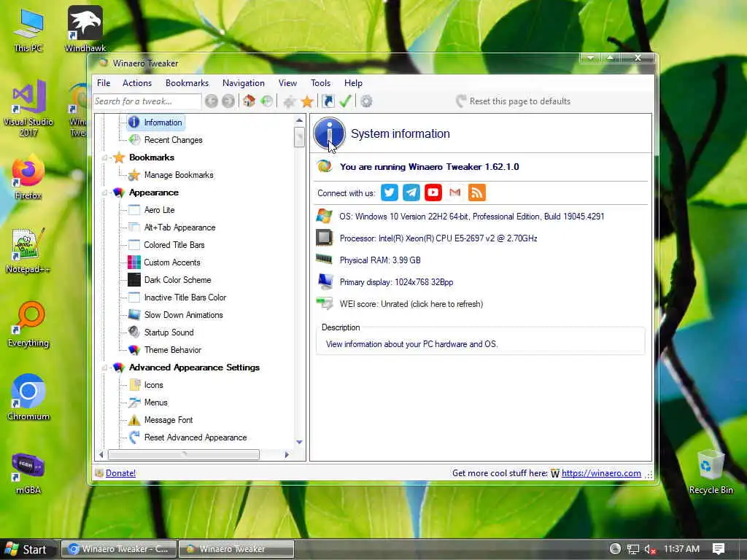The image size is (747, 560).
Task: Select the mGBA desktop icon
Action: pyautogui.click(x=28, y=472)
